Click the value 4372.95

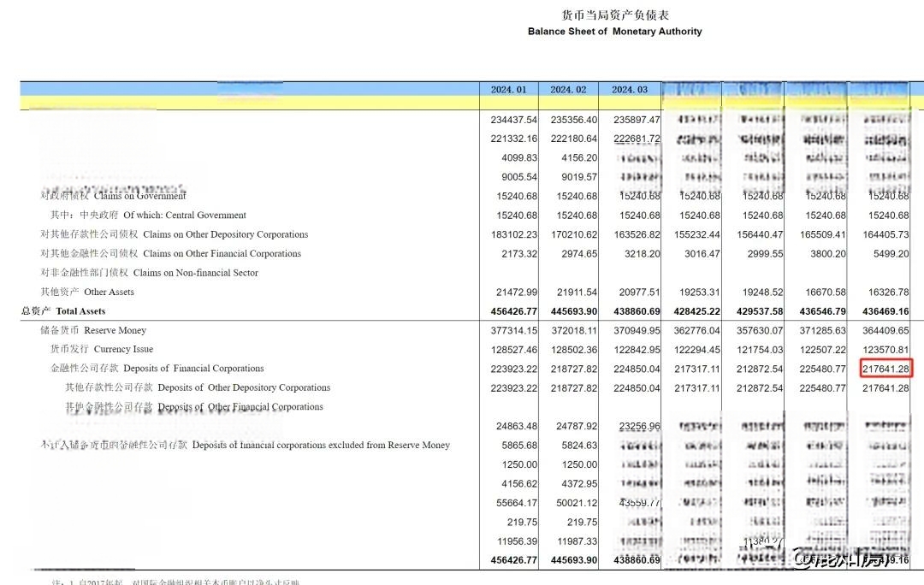point(579,484)
